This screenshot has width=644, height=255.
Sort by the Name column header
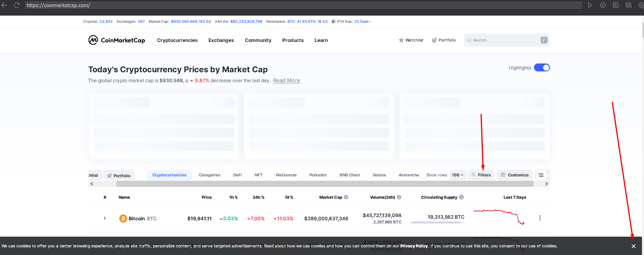coord(124,198)
